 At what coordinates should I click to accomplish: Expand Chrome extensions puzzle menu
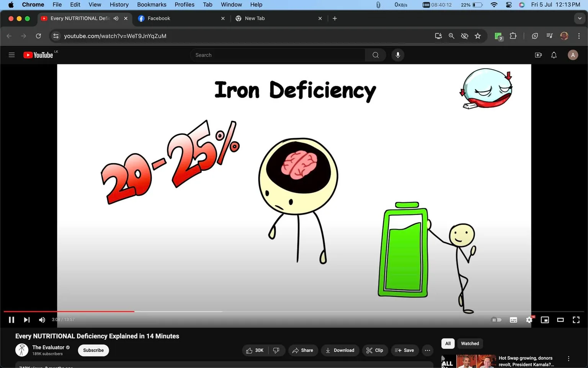pyautogui.click(x=513, y=36)
